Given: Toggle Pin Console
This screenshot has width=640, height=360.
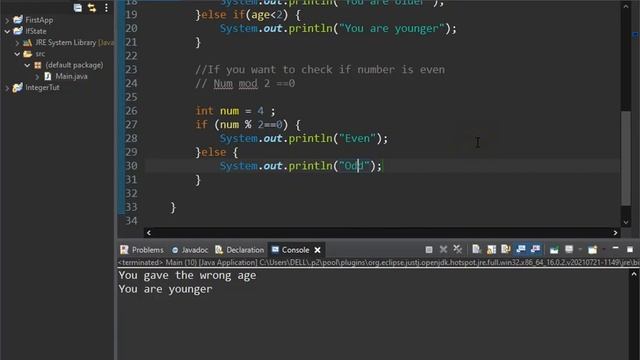Looking at the screenshot, I should point(554,249).
